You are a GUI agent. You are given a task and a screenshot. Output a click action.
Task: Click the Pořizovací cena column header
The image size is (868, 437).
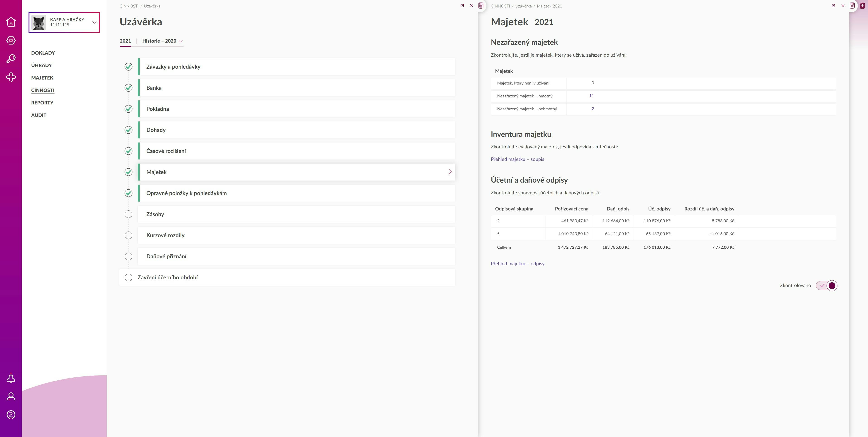click(x=572, y=209)
